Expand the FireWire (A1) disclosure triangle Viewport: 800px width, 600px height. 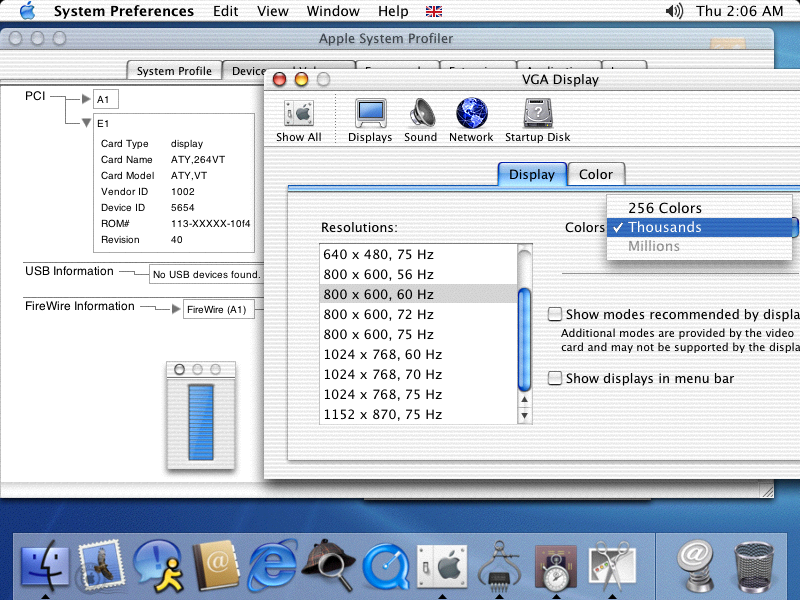coord(176,309)
